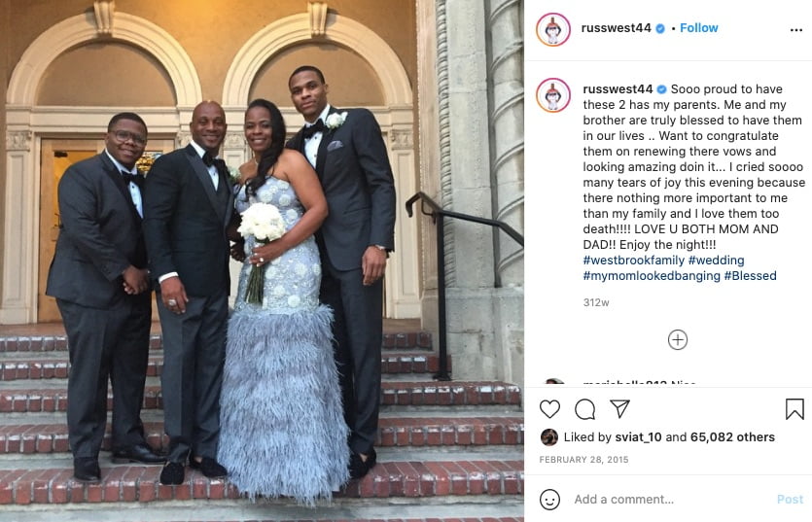Share post via paper plane icon
Viewport: 812px width, 522px height.
coord(619,408)
